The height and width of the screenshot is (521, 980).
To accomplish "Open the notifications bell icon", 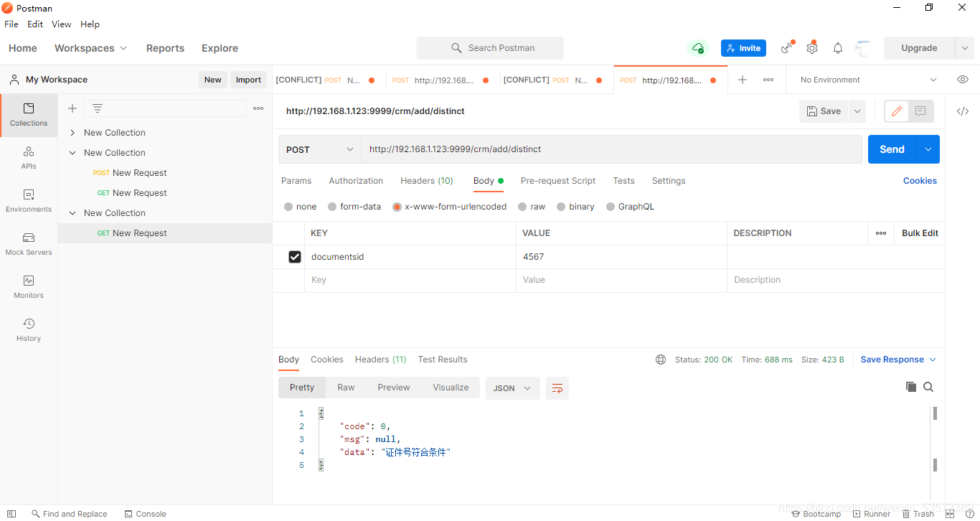I will click(x=838, y=48).
